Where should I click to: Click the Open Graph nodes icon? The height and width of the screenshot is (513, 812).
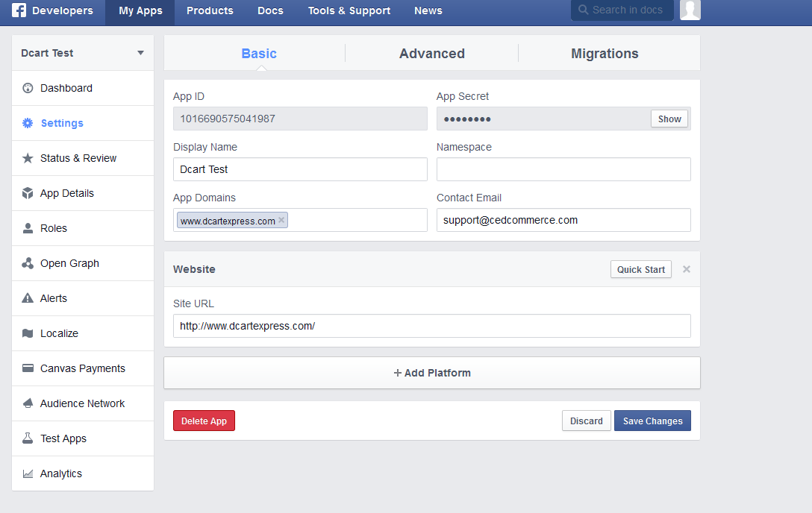tap(28, 263)
